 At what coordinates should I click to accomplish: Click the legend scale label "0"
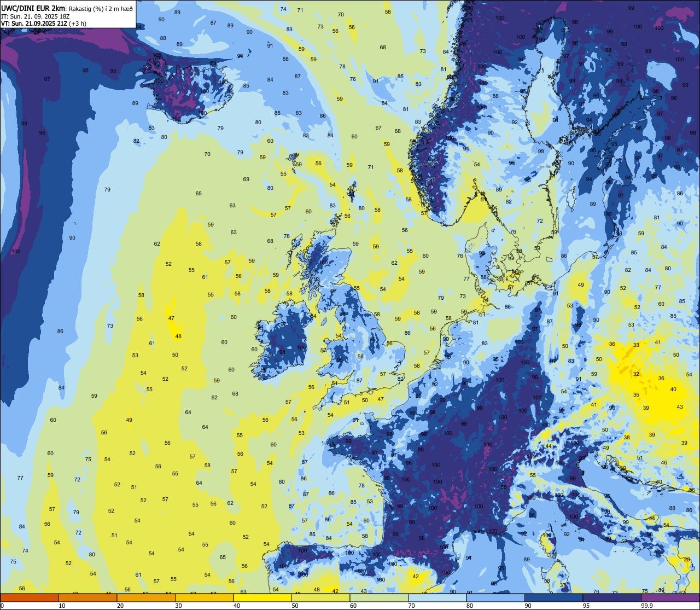3,606
